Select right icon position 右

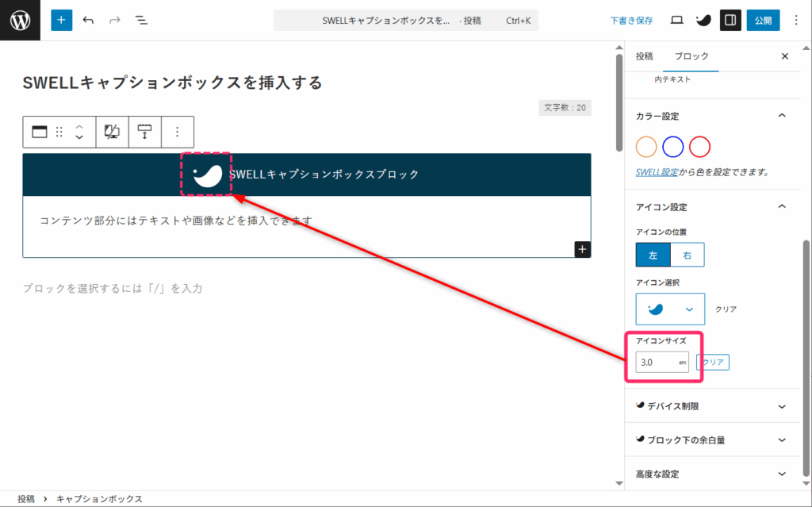coord(688,255)
